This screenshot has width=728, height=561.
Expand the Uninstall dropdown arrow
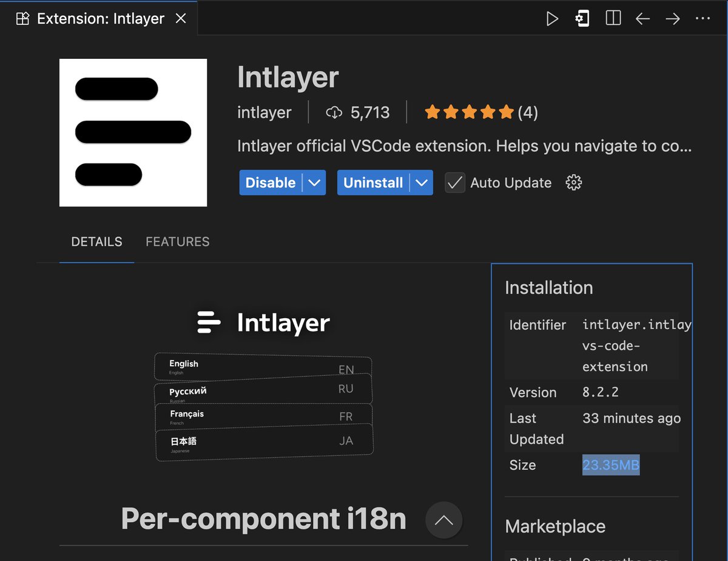422,182
